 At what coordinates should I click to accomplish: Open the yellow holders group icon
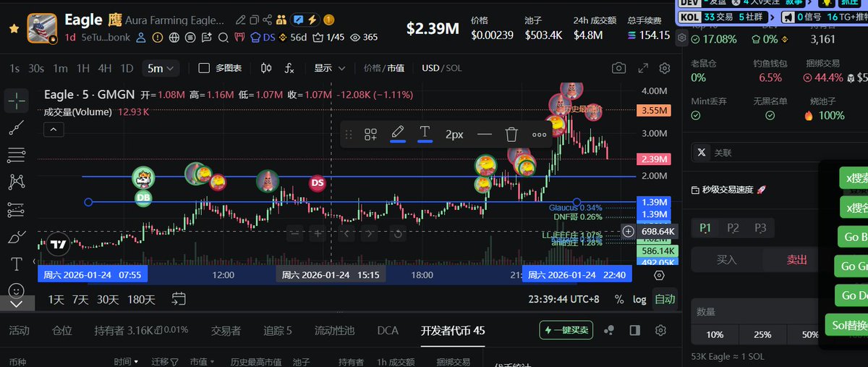pyautogui.click(x=281, y=20)
